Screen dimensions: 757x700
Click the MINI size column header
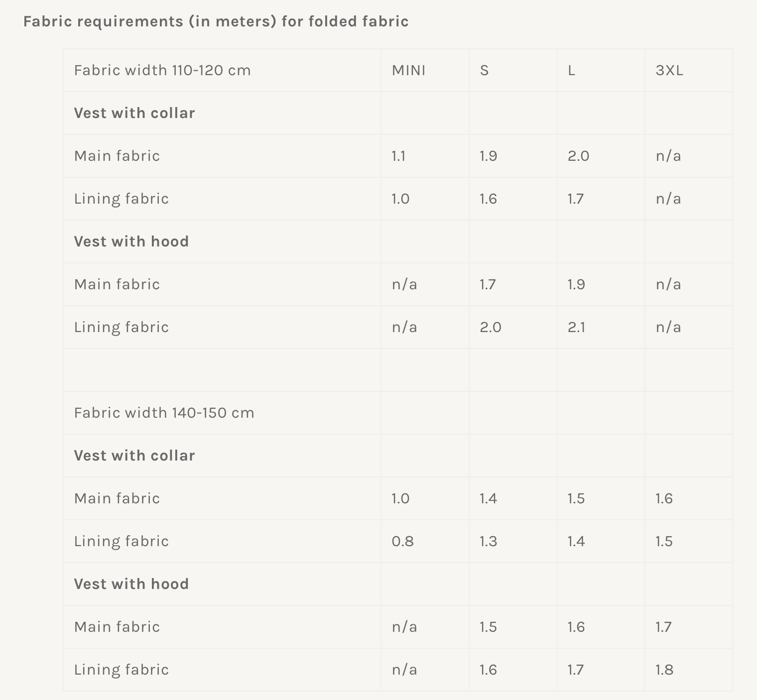coord(408,70)
